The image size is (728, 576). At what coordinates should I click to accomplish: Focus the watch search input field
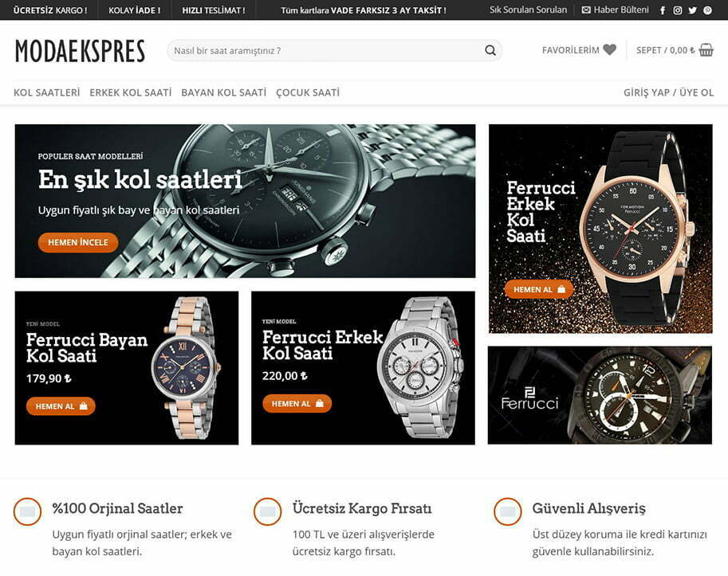pos(334,50)
